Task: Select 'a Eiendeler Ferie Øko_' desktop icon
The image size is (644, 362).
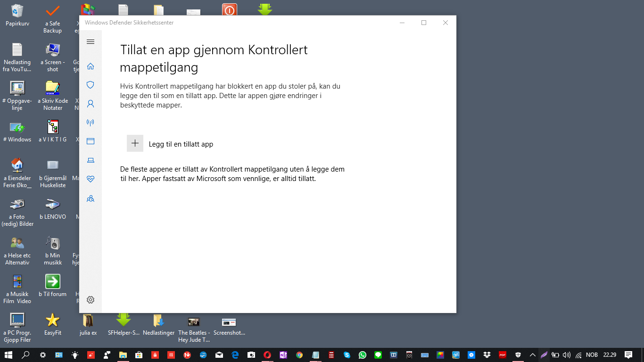Action: 17,173
